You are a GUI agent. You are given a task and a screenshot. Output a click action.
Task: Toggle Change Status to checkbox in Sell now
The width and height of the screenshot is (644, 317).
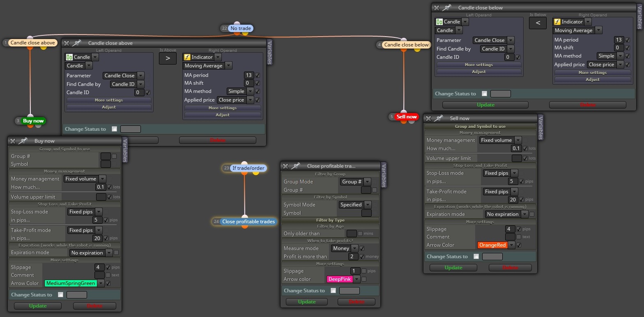point(476,256)
